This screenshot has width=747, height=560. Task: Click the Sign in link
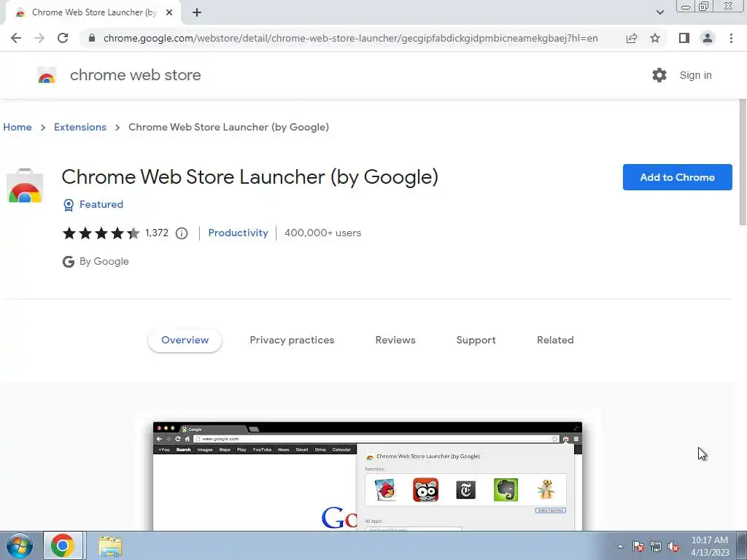[695, 75]
